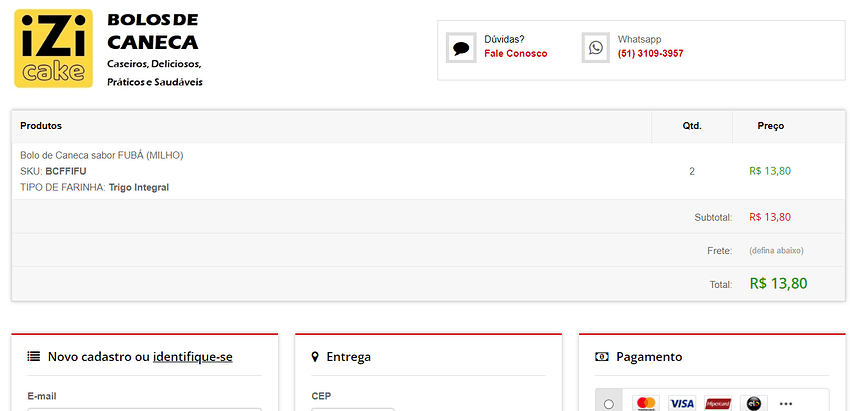Click the Hipercard payment icon
This screenshot has height=411, width=850.
tap(718, 403)
